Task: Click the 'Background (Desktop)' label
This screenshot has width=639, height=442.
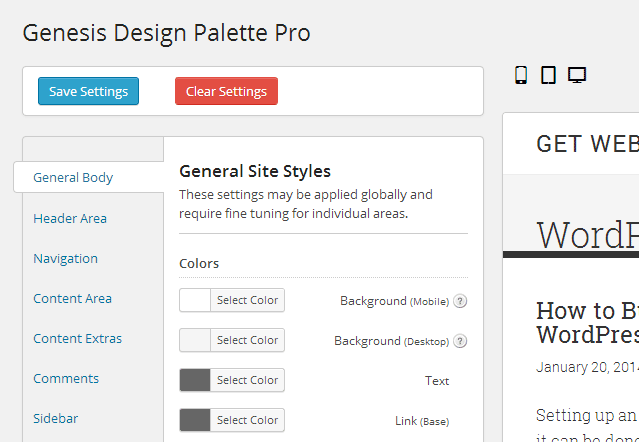Action: point(392,341)
